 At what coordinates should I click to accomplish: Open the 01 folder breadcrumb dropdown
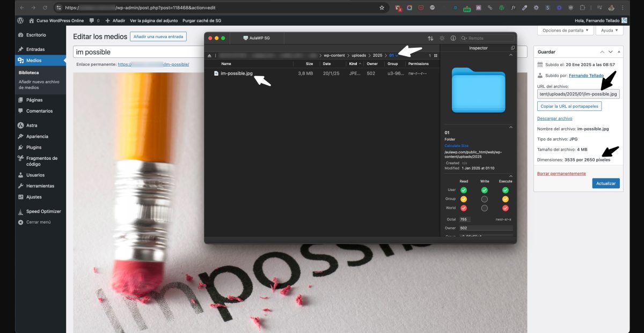pyautogui.click(x=393, y=55)
